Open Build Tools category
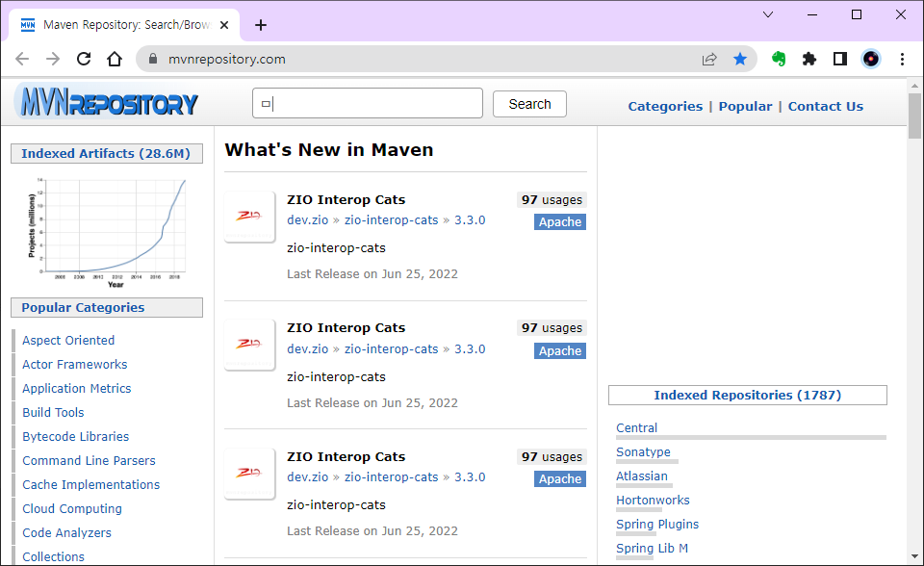 click(53, 413)
